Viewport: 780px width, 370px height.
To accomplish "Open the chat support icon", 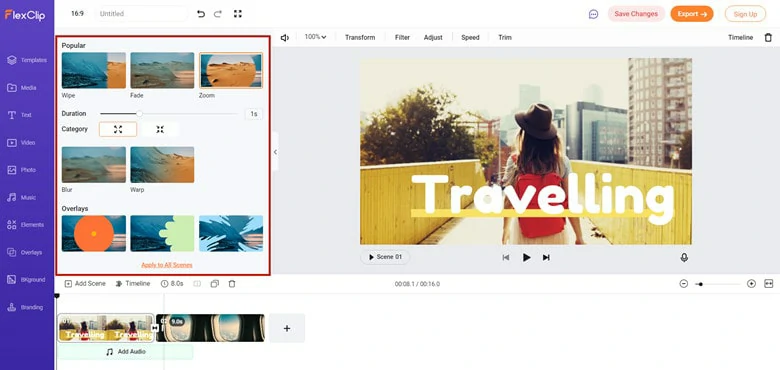I will pos(593,14).
